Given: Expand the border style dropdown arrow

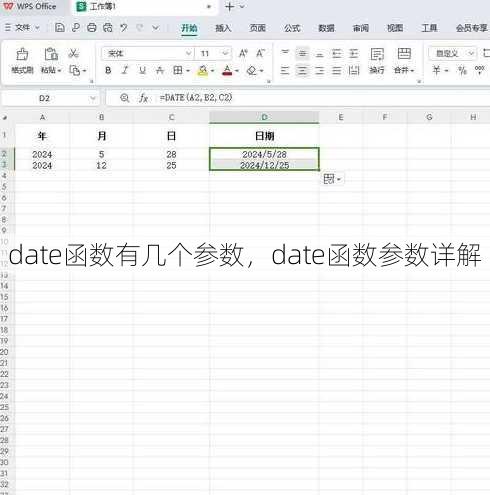Looking at the screenshot, I should [188, 71].
